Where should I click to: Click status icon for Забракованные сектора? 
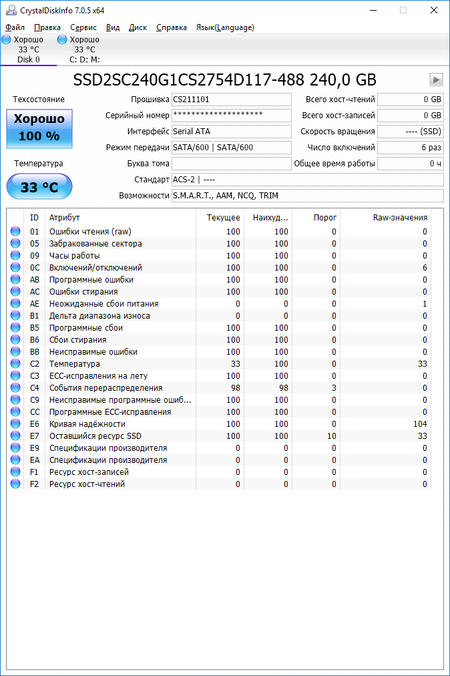[x=16, y=244]
